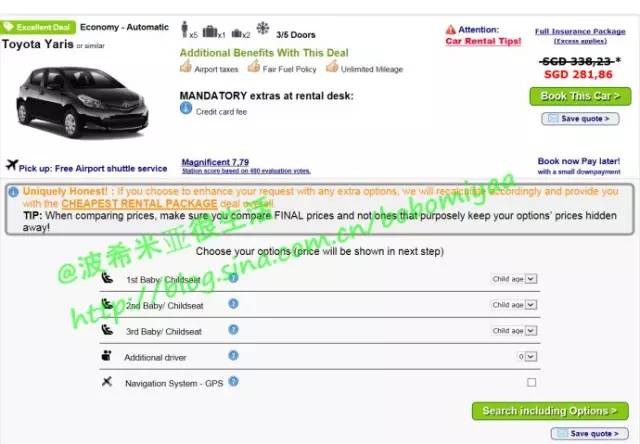Open 1st Baby/Childseat child age dropdown
The height and width of the screenshot is (444, 640).
515,279
